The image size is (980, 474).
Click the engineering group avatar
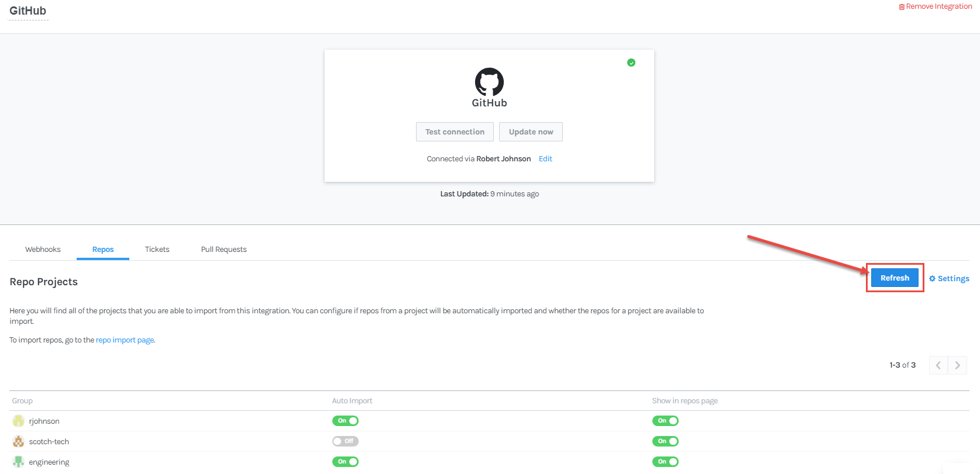click(x=19, y=462)
